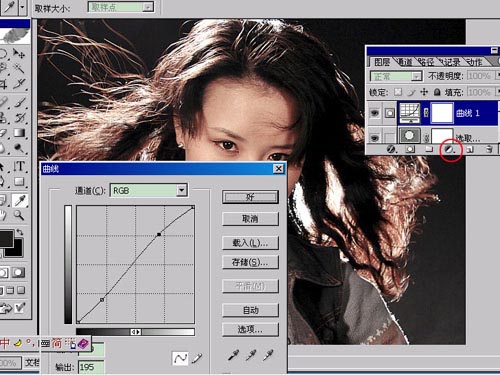Hide the 曲线 1 layer
The width and height of the screenshot is (500, 375).
tap(375, 113)
